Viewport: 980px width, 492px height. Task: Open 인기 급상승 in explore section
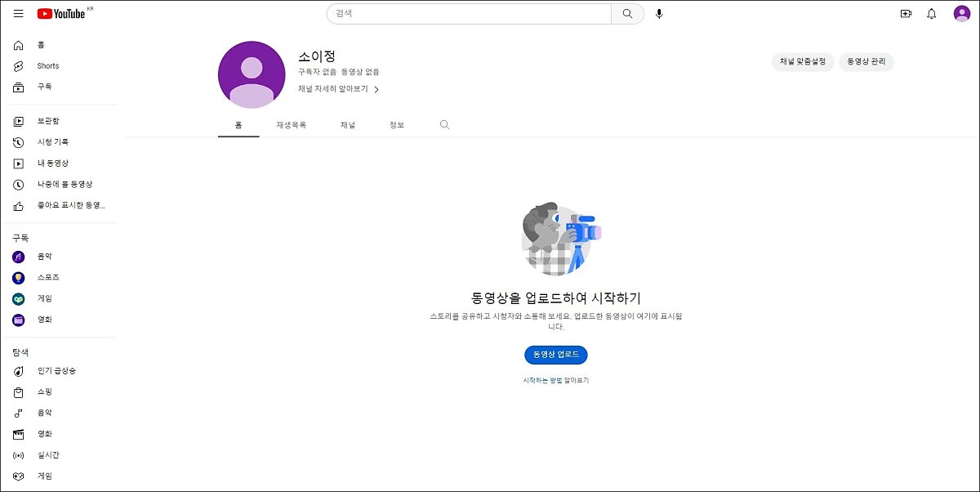56,371
